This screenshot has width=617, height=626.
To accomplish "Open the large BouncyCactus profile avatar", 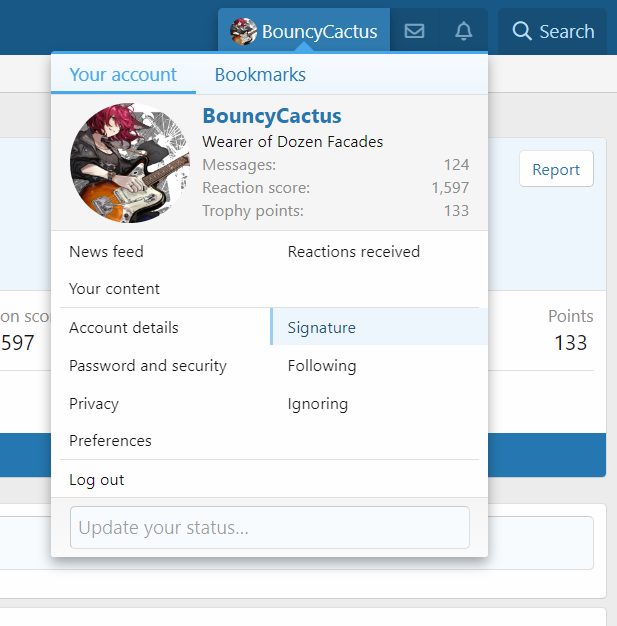I will 129,163.
